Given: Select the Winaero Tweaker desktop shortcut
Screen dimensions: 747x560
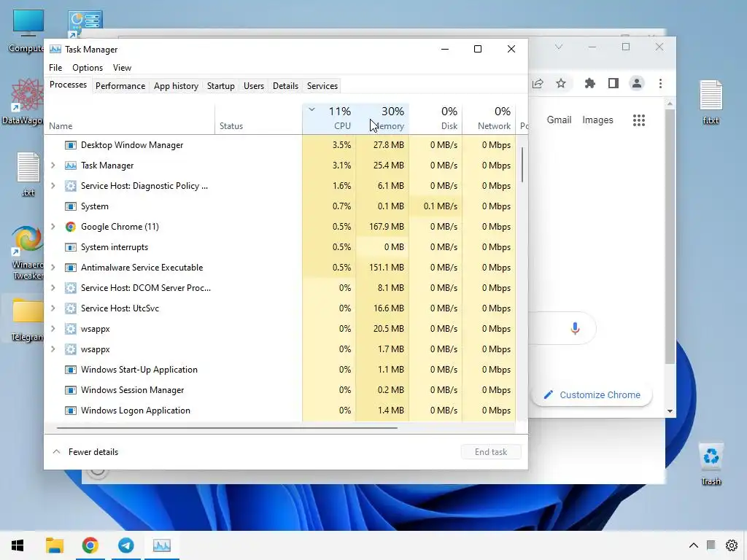Looking at the screenshot, I should (x=28, y=252).
